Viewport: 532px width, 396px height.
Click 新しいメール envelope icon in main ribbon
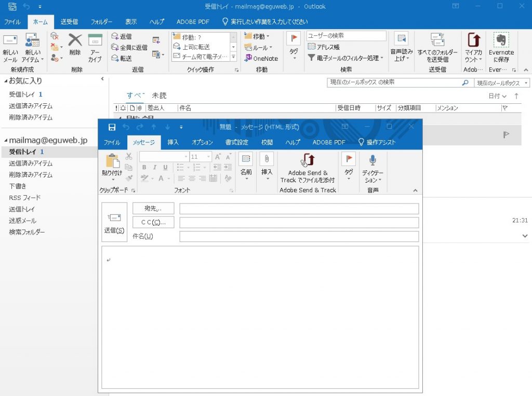(x=10, y=40)
